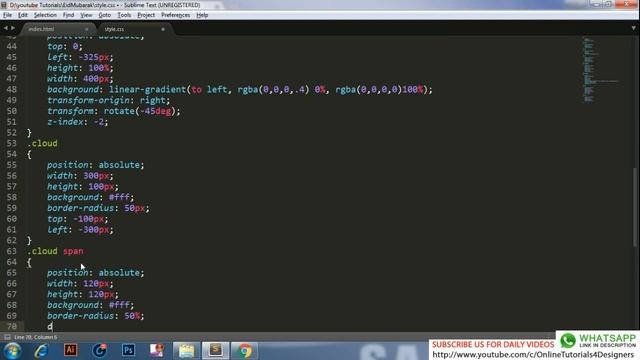Viewport: 640px width, 360px height.
Task: Click the ".cloud span" selector line
Action: pyautogui.click(x=55, y=251)
